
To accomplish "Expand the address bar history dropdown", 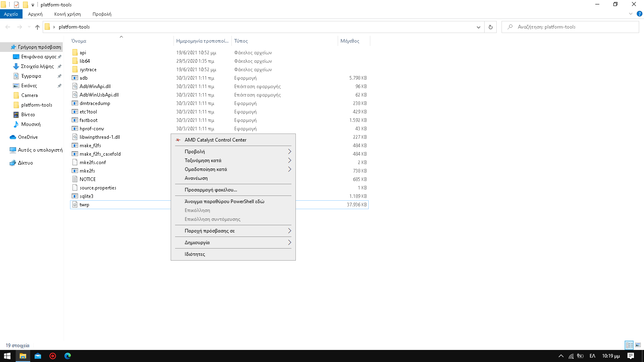I will coord(478,27).
